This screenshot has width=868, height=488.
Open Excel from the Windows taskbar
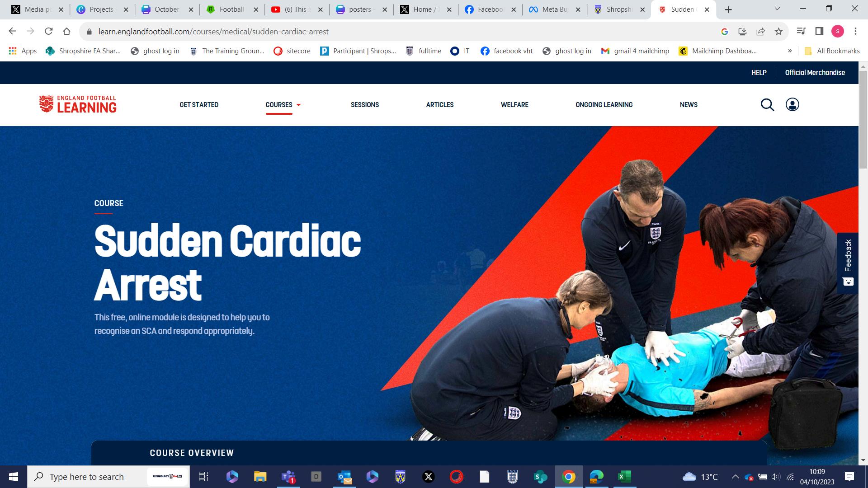624,477
